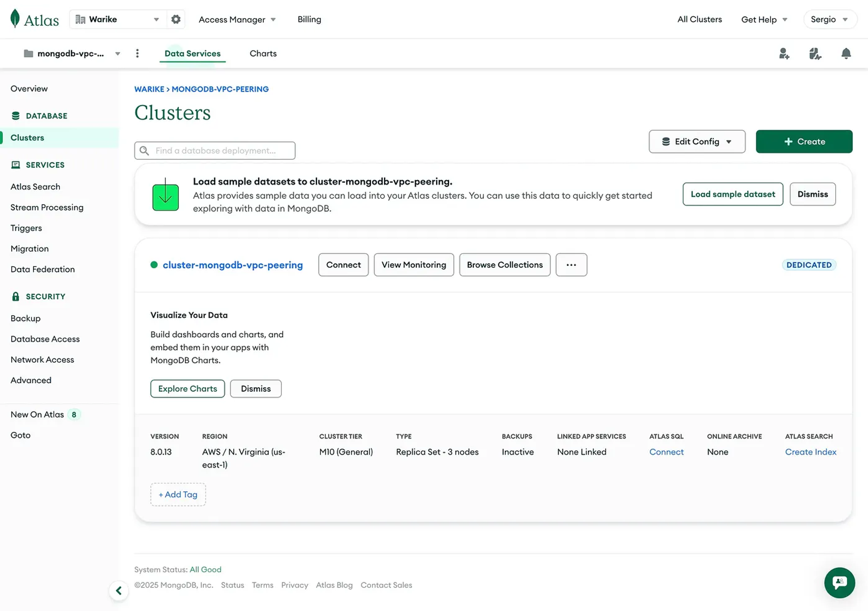Open Network Access in sidebar
The width and height of the screenshot is (868, 611).
click(42, 360)
